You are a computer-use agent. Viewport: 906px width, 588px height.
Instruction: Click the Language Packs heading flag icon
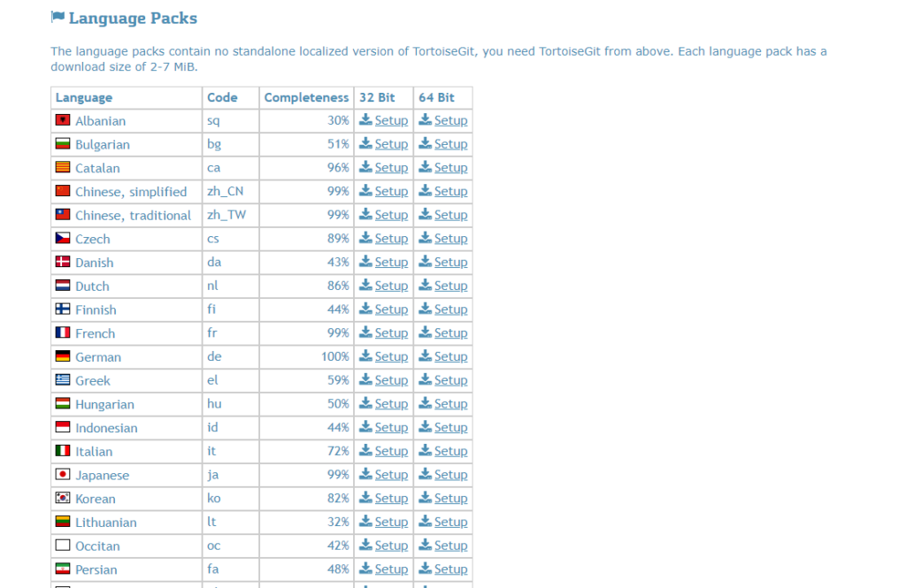(x=58, y=17)
